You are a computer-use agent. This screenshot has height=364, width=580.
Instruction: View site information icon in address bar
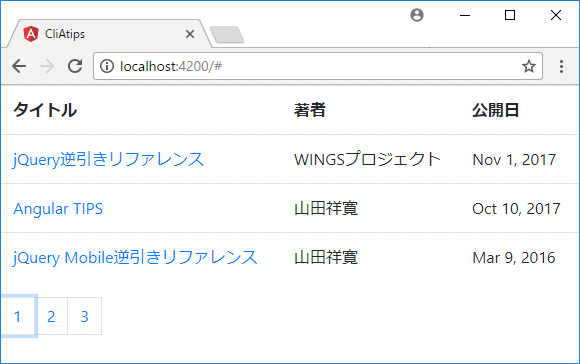coord(107,66)
